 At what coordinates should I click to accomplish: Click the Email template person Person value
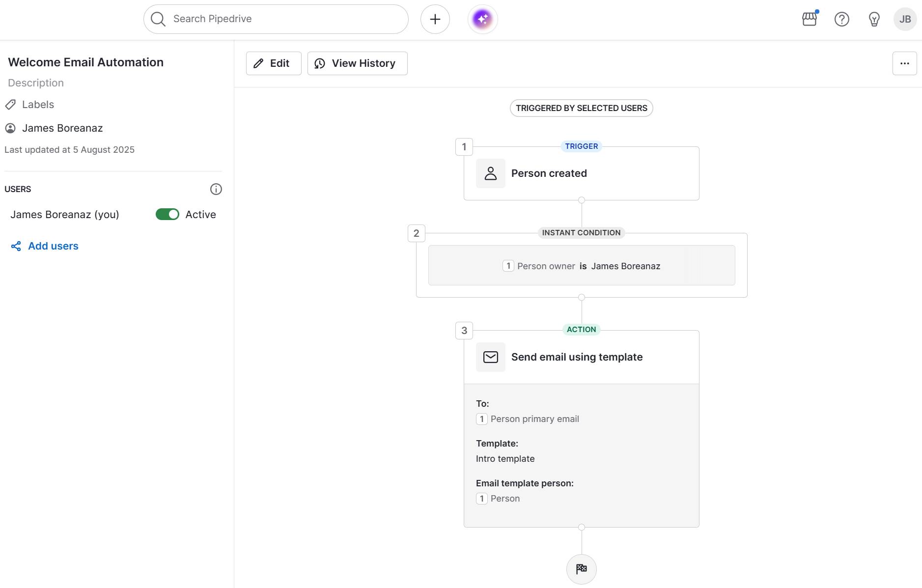[x=505, y=499]
